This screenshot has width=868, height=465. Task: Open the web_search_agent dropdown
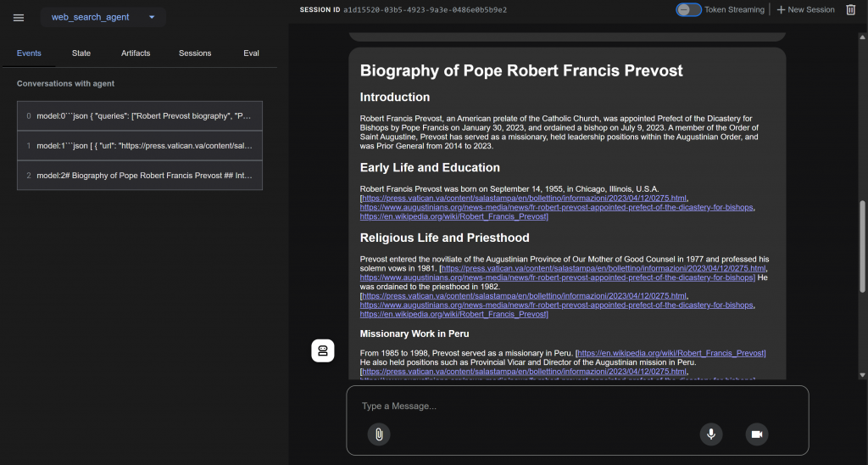(x=103, y=17)
